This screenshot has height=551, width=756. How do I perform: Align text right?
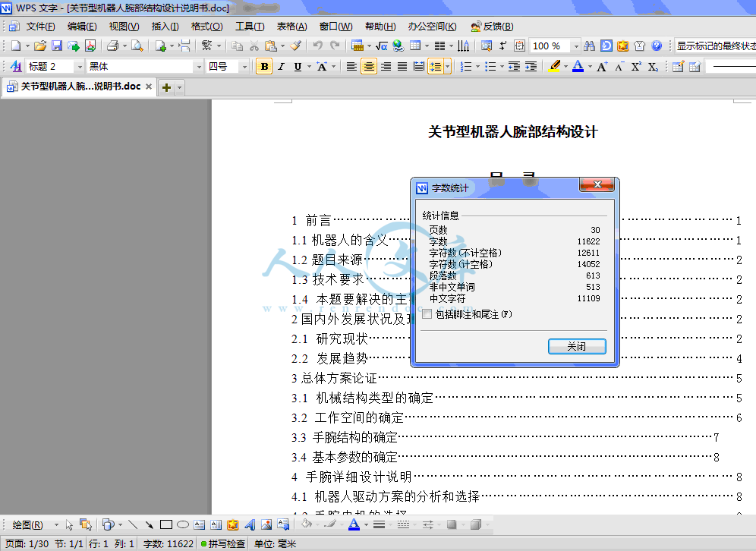click(386, 67)
